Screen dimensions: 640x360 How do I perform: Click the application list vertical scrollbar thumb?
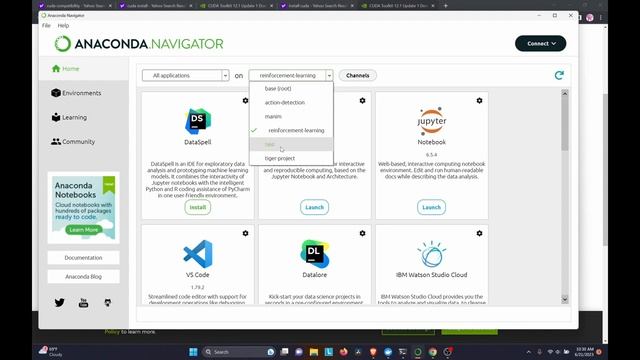pyautogui.click(x=565, y=124)
